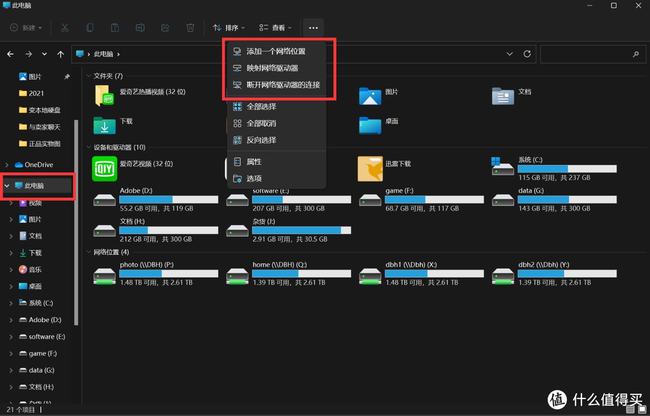Open 爱奇艺热播视频 under 设备和驱动器
650x416 pixels.
pyautogui.click(x=105, y=171)
